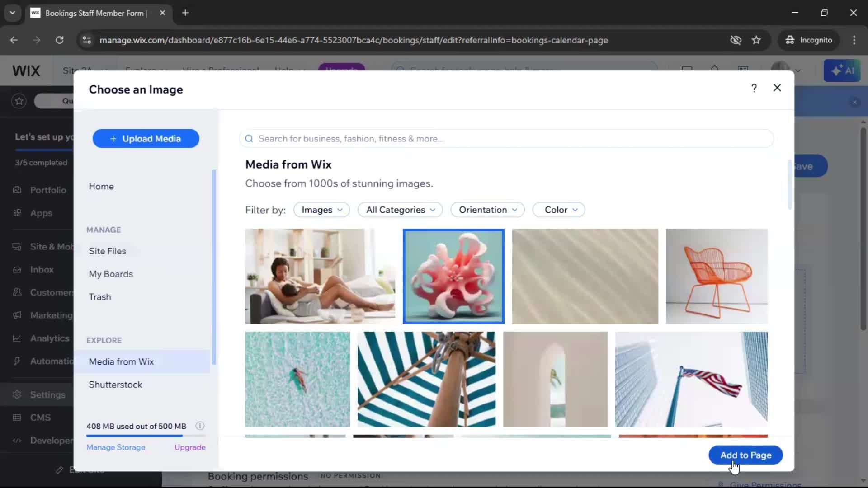Click the Upload Media button

point(146,139)
